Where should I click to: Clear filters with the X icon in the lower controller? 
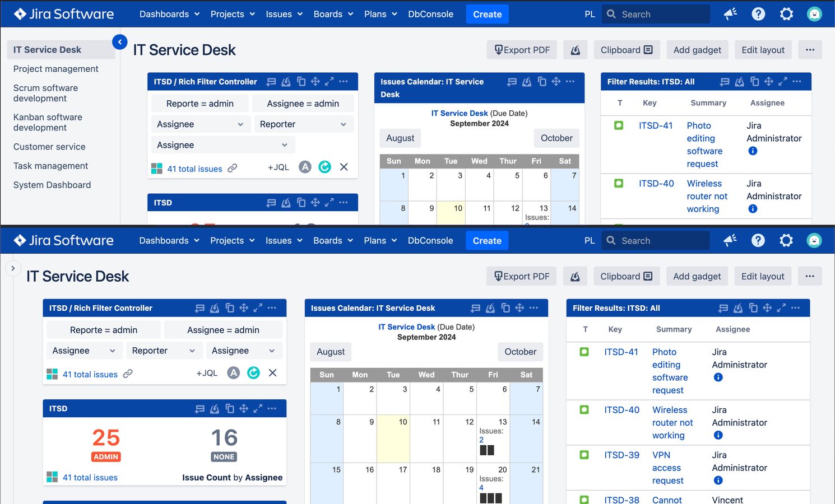click(x=272, y=372)
